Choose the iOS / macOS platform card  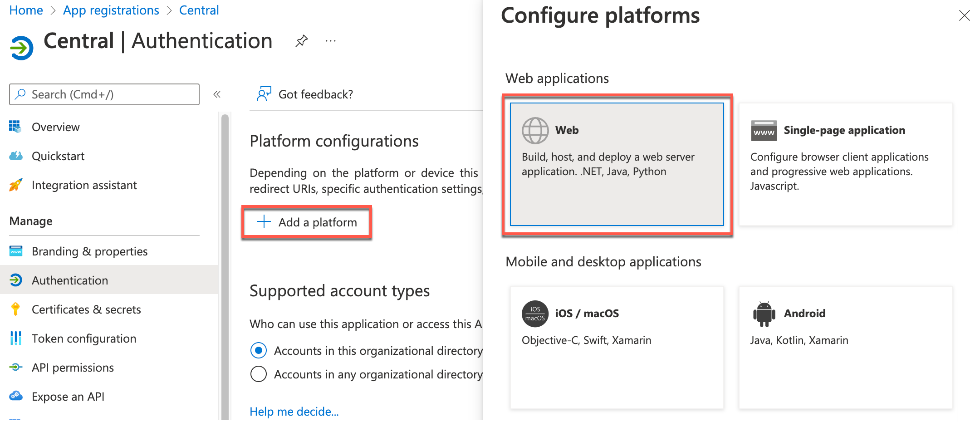[x=617, y=348]
